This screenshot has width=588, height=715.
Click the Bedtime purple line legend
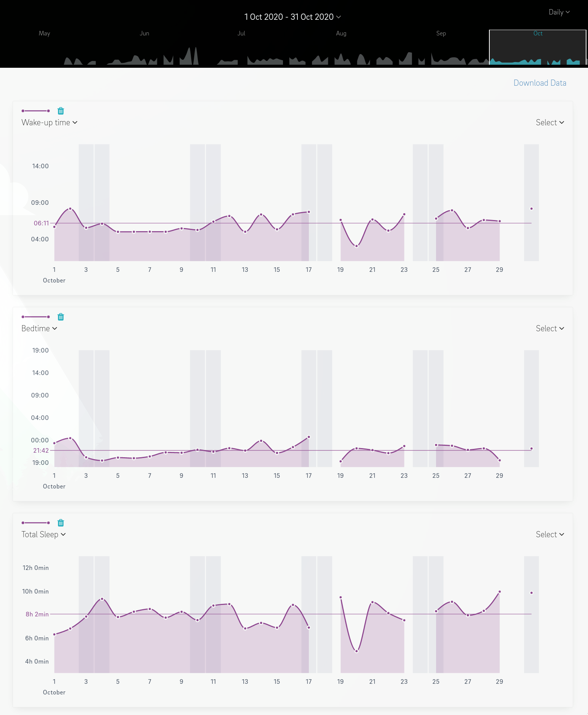click(36, 317)
